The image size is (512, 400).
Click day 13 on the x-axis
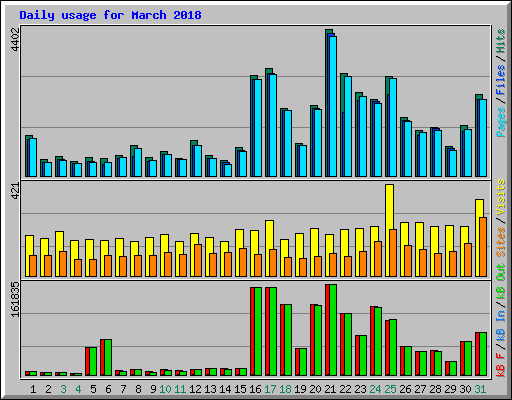[210, 389]
